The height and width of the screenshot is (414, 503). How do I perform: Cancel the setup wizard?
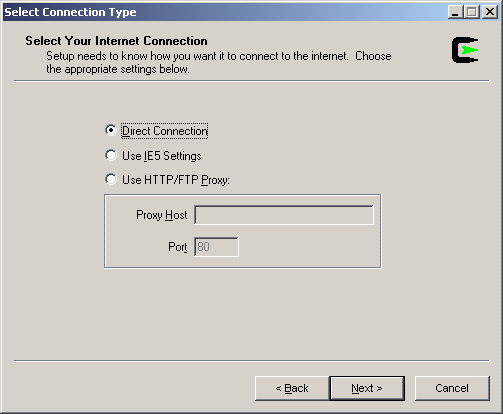(x=452, y=388)
